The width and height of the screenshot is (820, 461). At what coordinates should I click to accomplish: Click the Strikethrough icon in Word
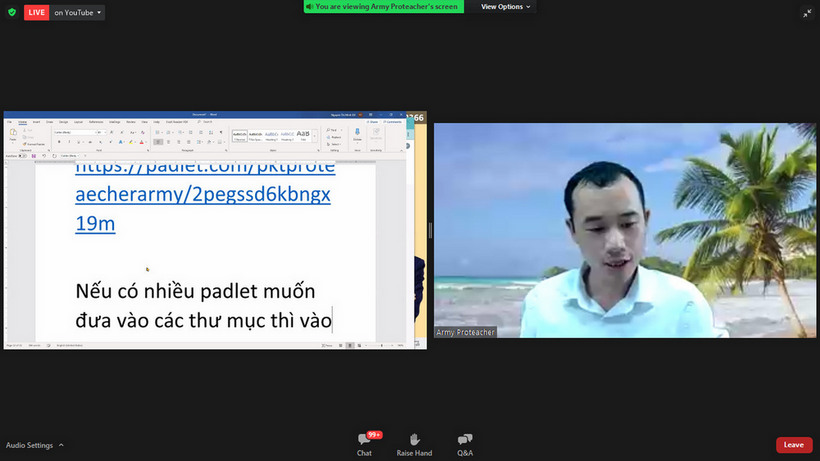[x=90, y=142]
